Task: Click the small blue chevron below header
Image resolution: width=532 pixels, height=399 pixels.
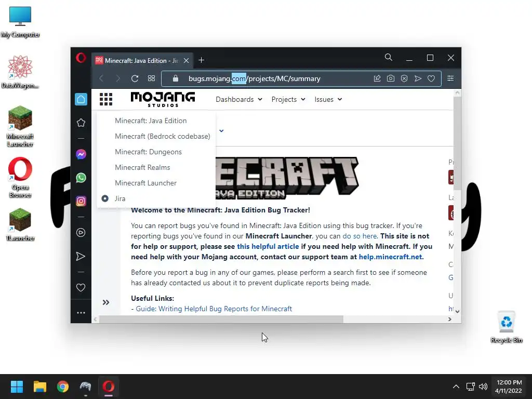Action: click(x=221, y=130)
